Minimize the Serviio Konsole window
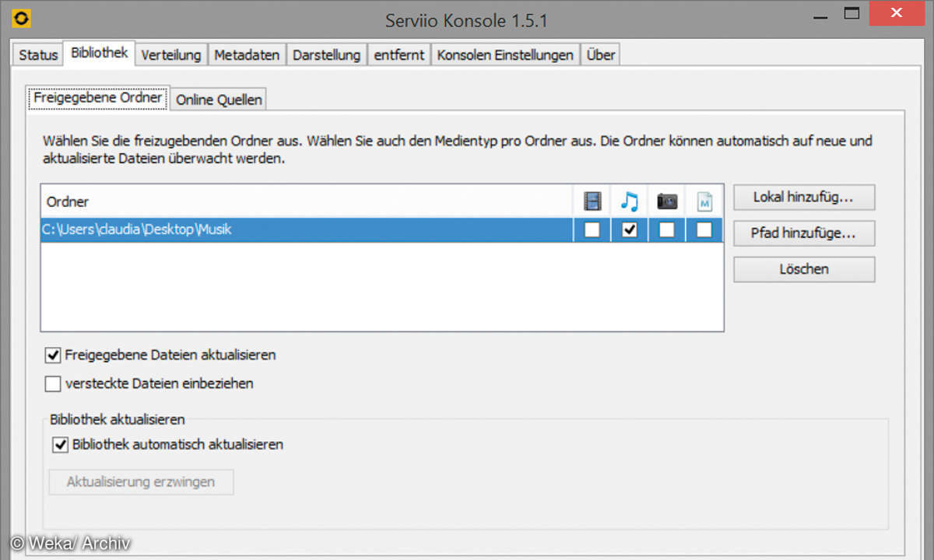This screenshot has width=934, height=560. [x=819, y=16]
